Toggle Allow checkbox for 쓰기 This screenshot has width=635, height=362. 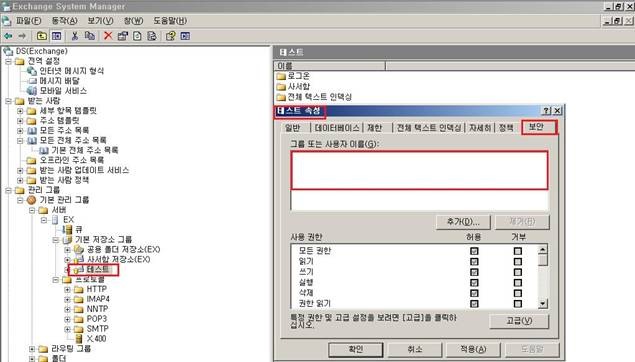coord(474,272)
